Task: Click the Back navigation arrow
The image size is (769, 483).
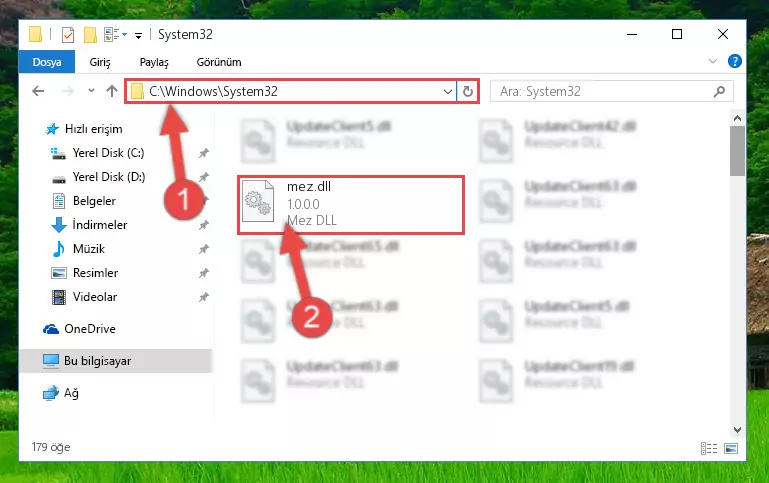Action: [38, 91]
